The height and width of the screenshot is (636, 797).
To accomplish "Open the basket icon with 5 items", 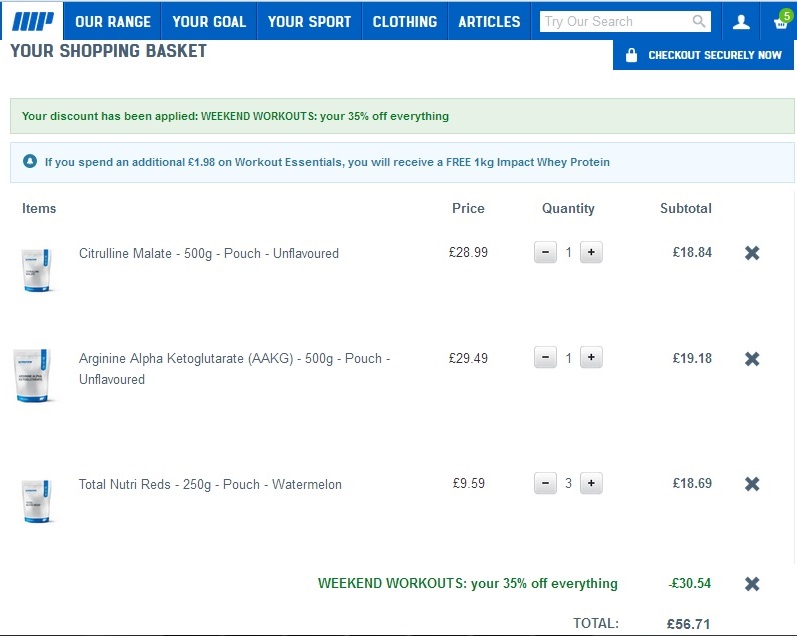I will click(780, 21).
